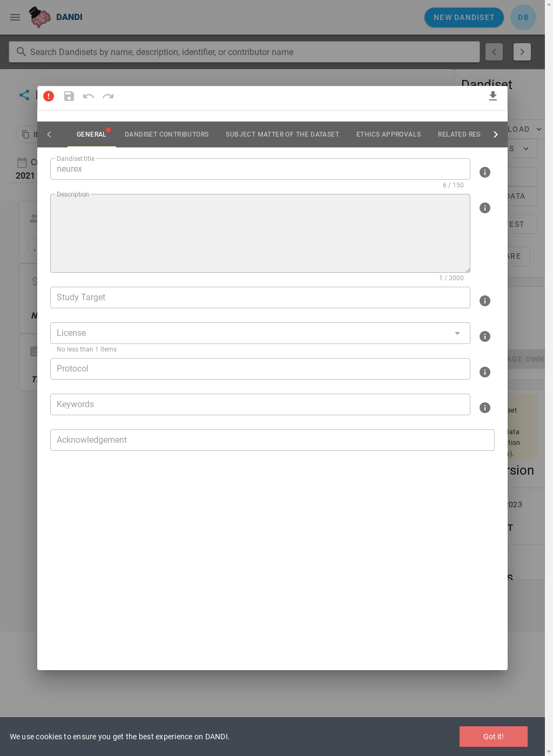Screen dimensions: 553x756
Task: Undo the last metadata change
Action: coord(89,96)
